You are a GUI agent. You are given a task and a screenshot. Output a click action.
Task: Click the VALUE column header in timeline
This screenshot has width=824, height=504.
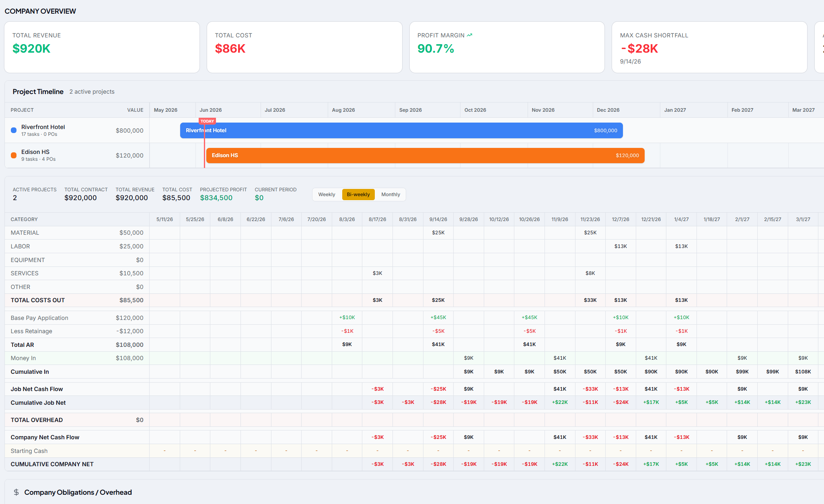[135, 110]
